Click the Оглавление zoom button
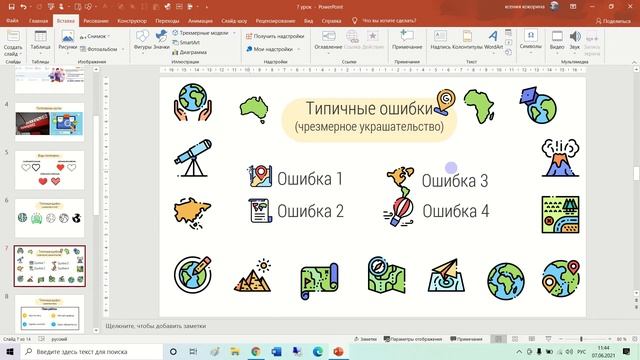 (x=328, y=40)
